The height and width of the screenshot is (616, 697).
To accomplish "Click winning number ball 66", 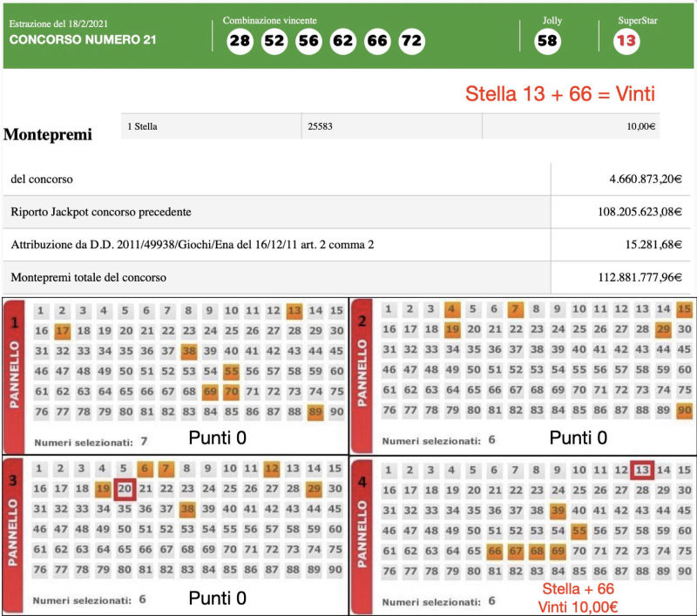I will [x=377, y=42].
